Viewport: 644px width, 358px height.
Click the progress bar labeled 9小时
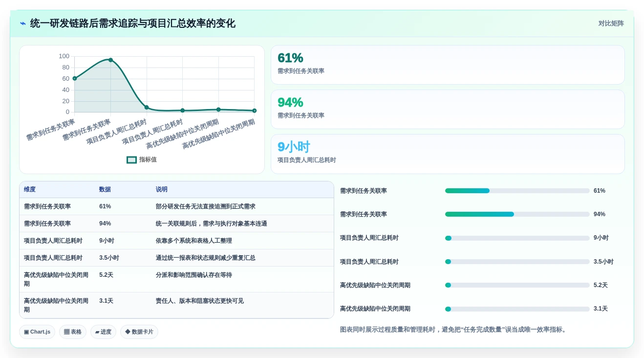[x=517, y=238]
